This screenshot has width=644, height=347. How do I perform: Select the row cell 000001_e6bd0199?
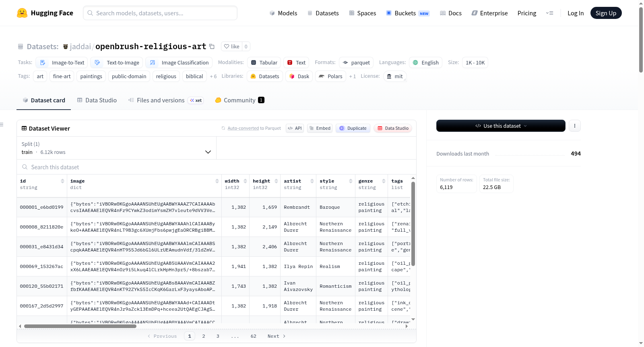pos(42,207)
